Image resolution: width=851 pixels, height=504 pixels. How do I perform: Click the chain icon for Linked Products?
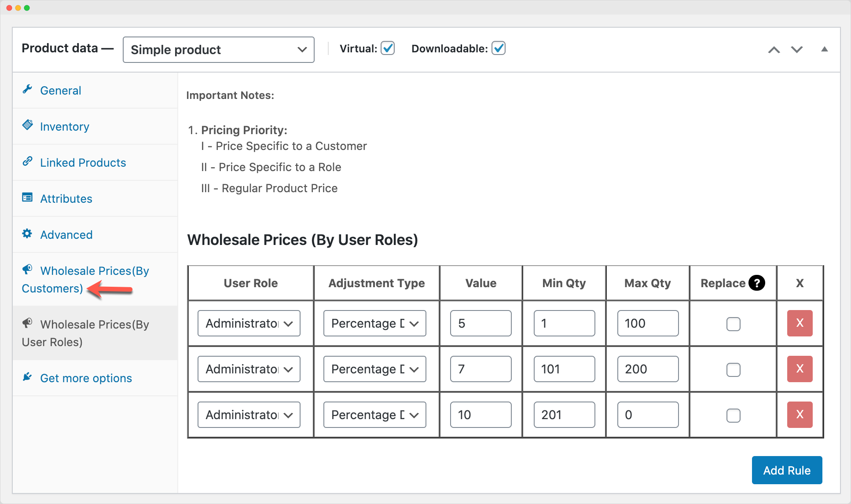(27, 161)
